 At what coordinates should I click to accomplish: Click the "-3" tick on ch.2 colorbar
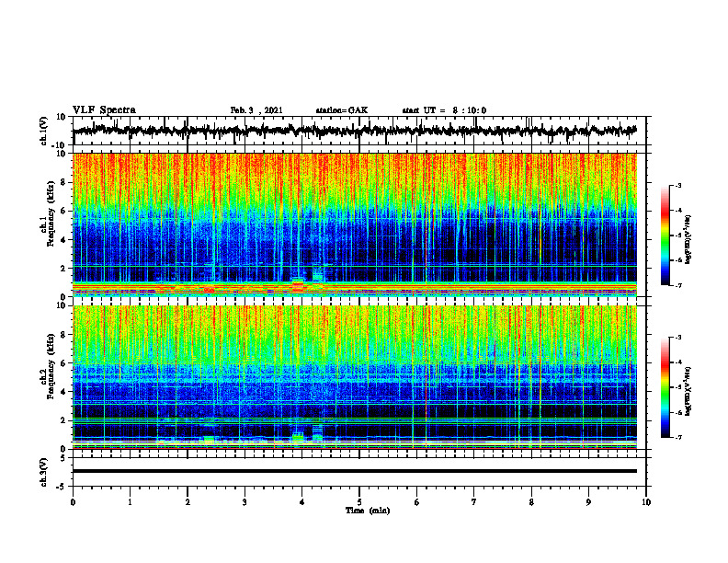click(x=677, y=338)
